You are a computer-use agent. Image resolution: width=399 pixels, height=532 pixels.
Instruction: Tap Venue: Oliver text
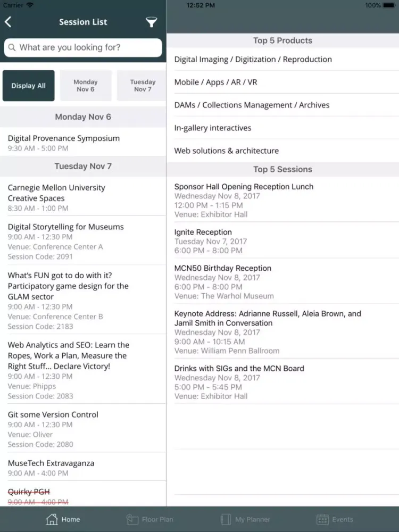30,434
